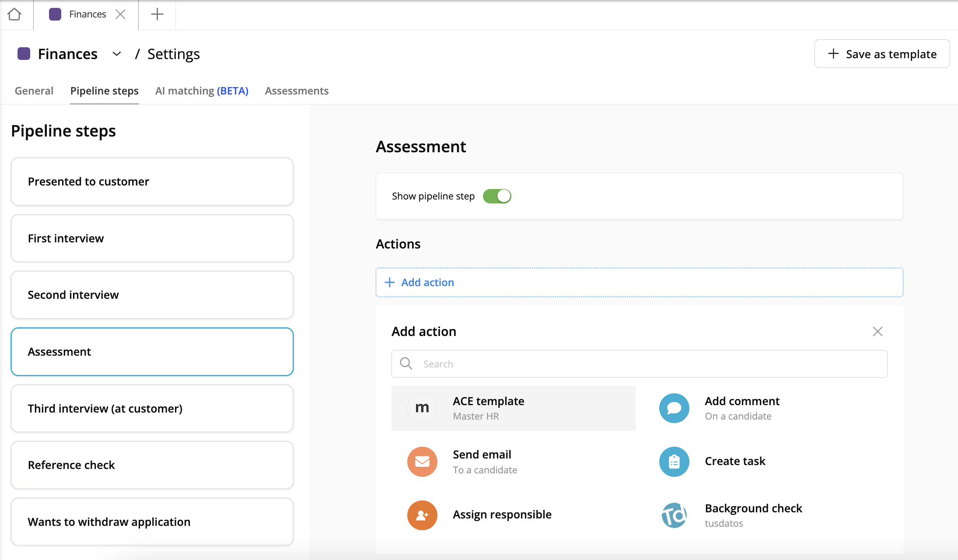The width and height of the screenshot is (958, 560).
Task: Expand the Finances project dropdown chevron
Action: pos(116,54)
